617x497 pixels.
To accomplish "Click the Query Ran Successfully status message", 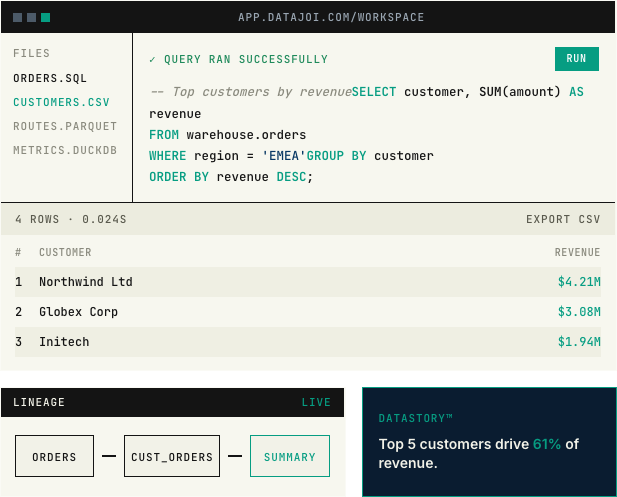I will 238,59.
